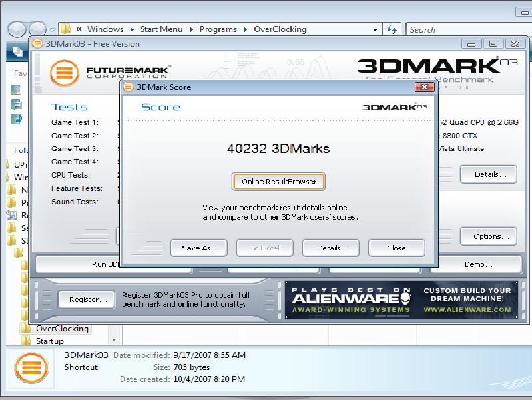The height and width of the screenshot is (400, 532).
Task: Click Register button for 3DMark03 Pro
Action: click(87, 300)
